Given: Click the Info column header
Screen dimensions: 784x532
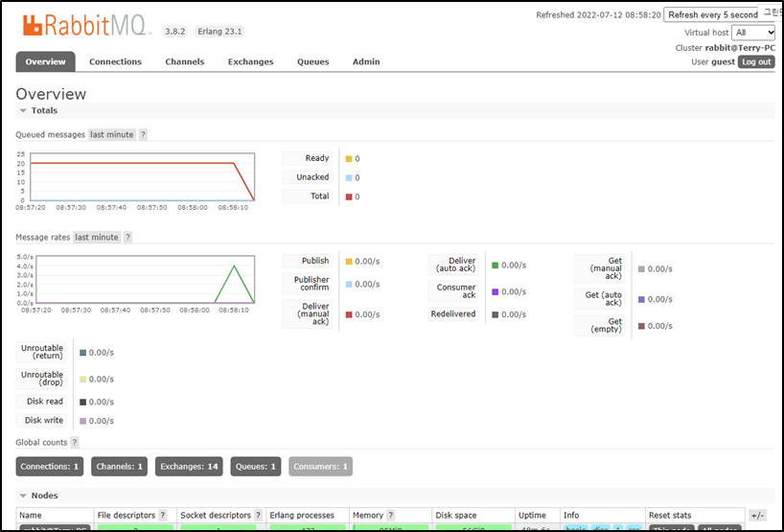Looking at the screenshot, I should point(571,515).
